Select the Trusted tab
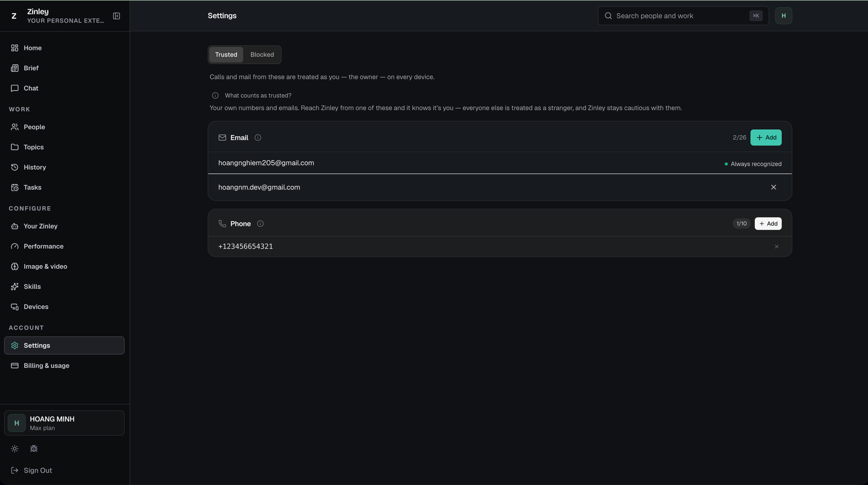Viewport: 868px width, 485px height. (x=226, y=55)
